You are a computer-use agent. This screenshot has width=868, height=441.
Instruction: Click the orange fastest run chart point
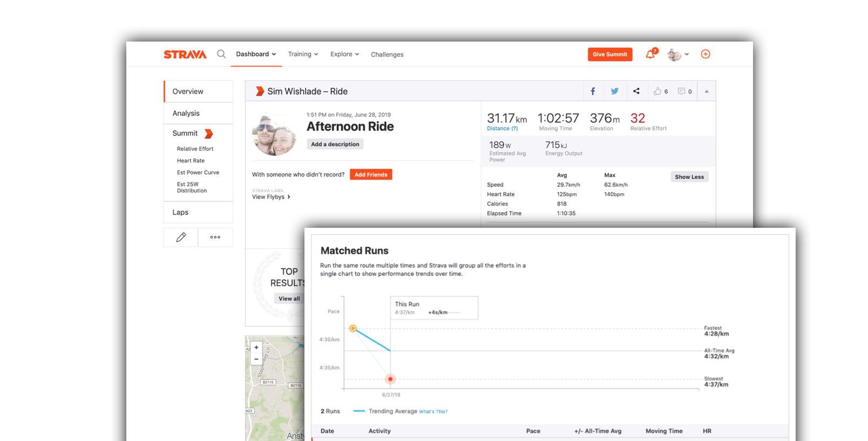(x=352, y=328)
